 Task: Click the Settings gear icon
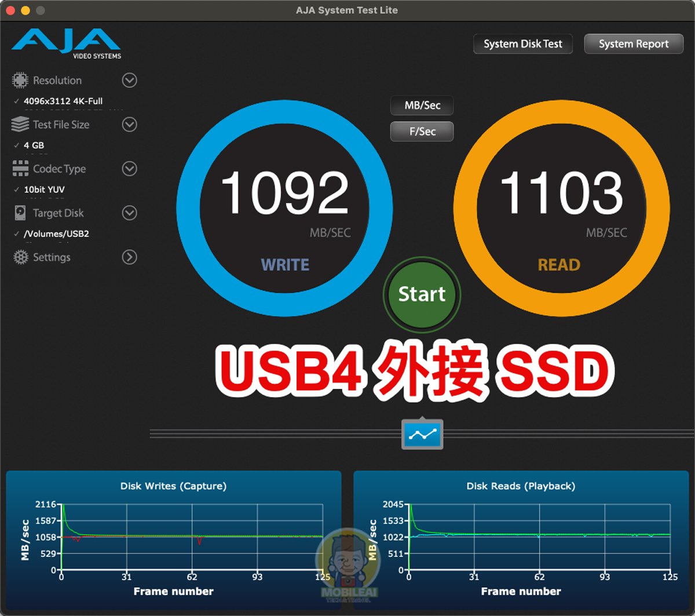(x=20, y=257)
